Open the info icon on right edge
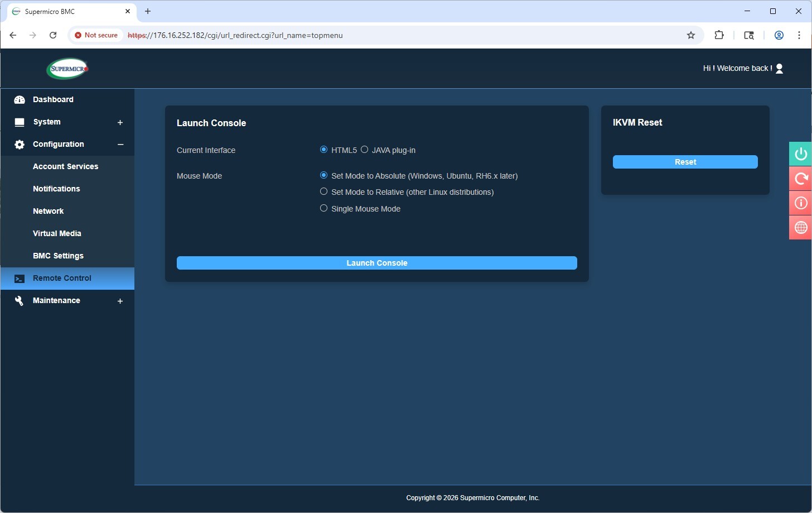 click(x=800, y=203)
